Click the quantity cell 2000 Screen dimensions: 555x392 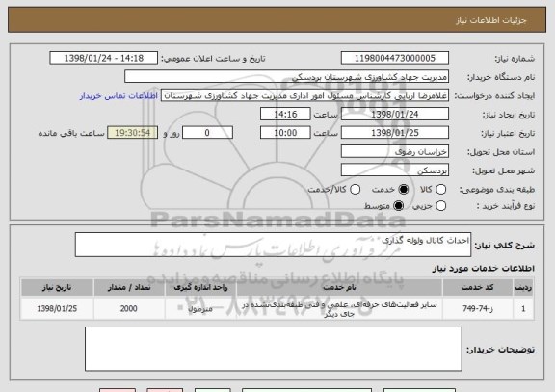pyautogui.click(x=129, y=309)
